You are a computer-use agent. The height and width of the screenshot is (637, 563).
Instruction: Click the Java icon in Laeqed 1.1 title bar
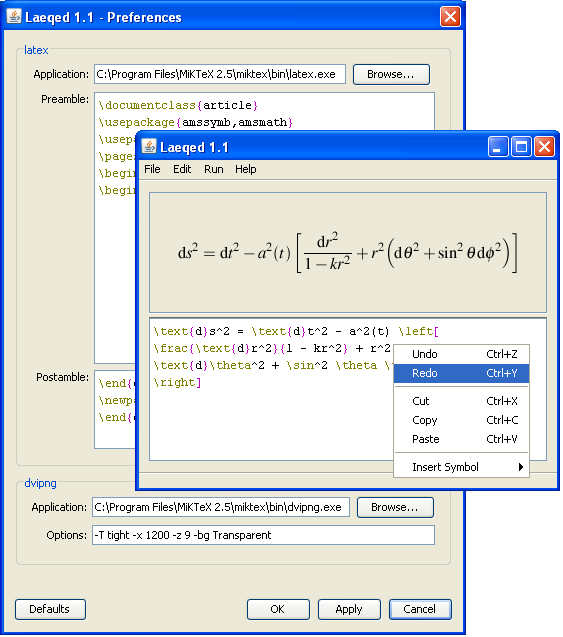(149, 147)
